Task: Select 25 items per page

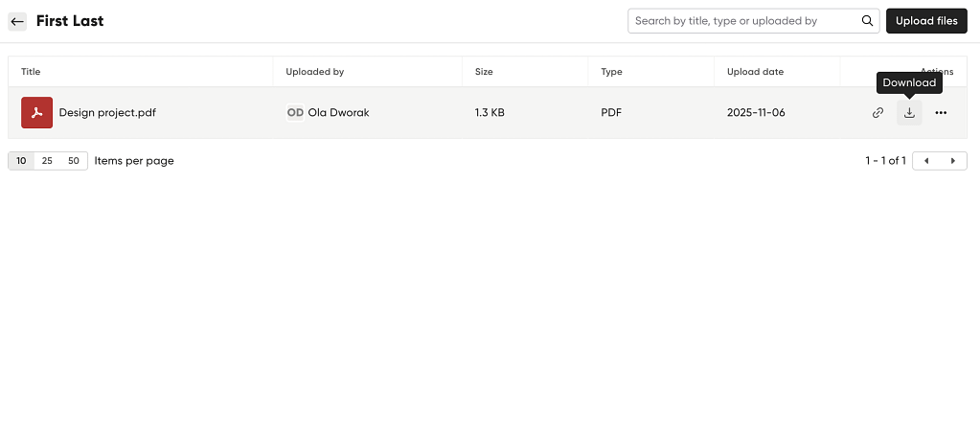Action: [47, 161]
